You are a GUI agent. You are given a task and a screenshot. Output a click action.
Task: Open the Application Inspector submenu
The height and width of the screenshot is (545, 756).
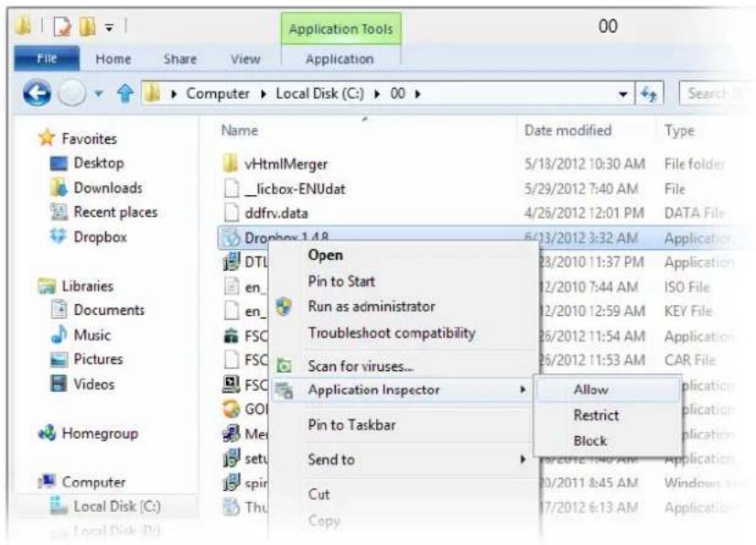[403, 389]
